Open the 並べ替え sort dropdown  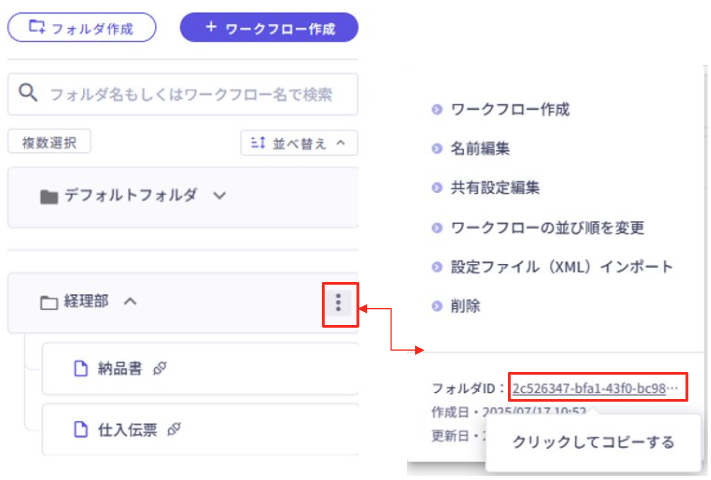coord(298,143)
